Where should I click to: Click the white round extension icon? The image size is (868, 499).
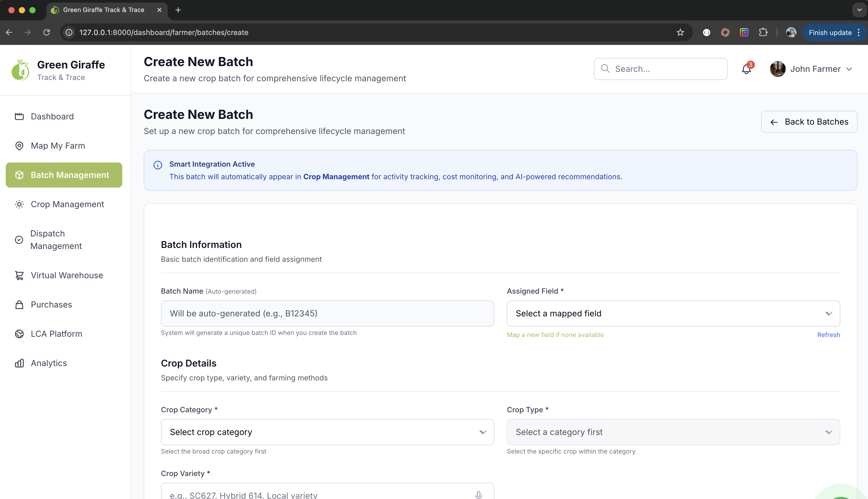click(x=707, y=32)
